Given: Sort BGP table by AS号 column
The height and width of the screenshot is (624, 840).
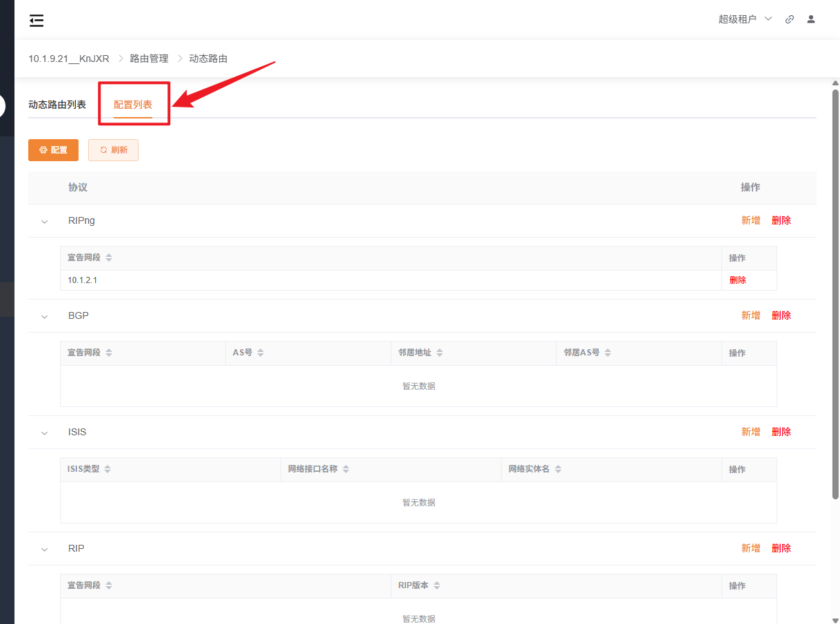Looking at the screenshot, I should click(x=260, y=353).
